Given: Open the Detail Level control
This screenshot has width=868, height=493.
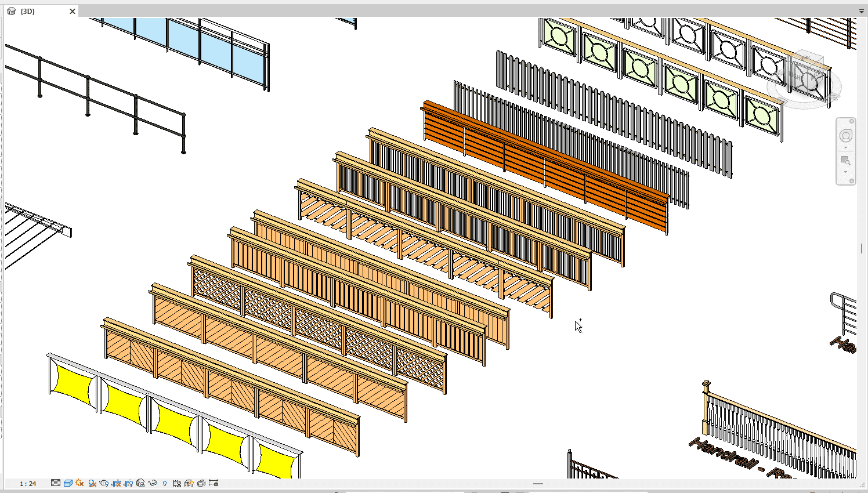Looking at the screenshot, I should point(56,483).
